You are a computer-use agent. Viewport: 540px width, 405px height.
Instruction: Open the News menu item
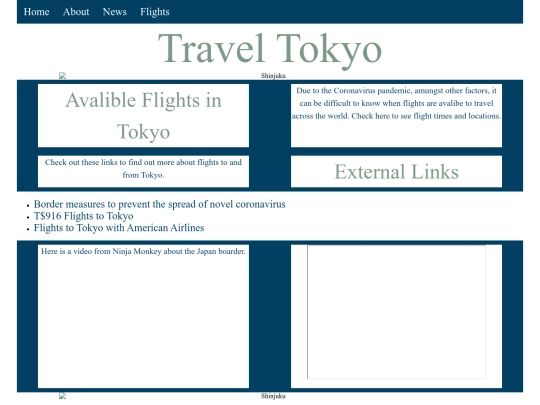pyautogui.click(x=114, y=12)
